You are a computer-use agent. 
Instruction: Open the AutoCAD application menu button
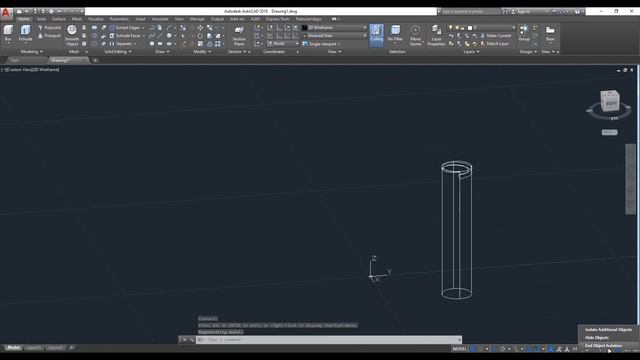click(6, 13)
